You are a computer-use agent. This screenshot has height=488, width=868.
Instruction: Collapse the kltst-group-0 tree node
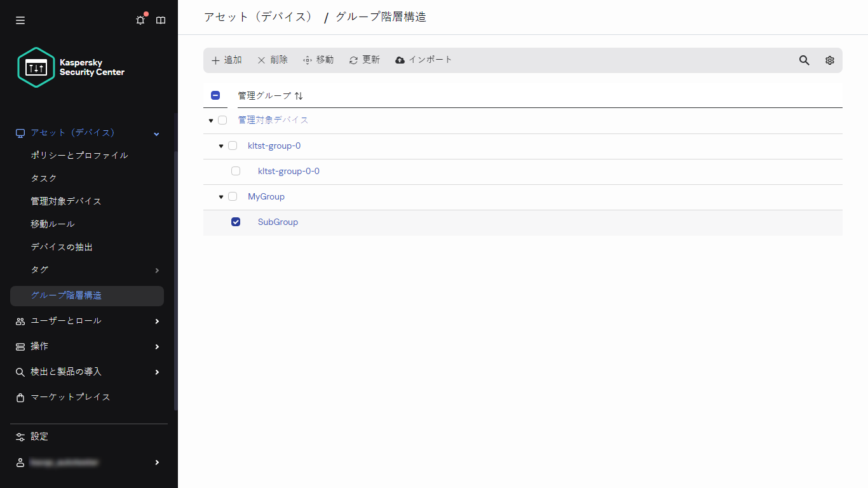[x=220, y=146]
